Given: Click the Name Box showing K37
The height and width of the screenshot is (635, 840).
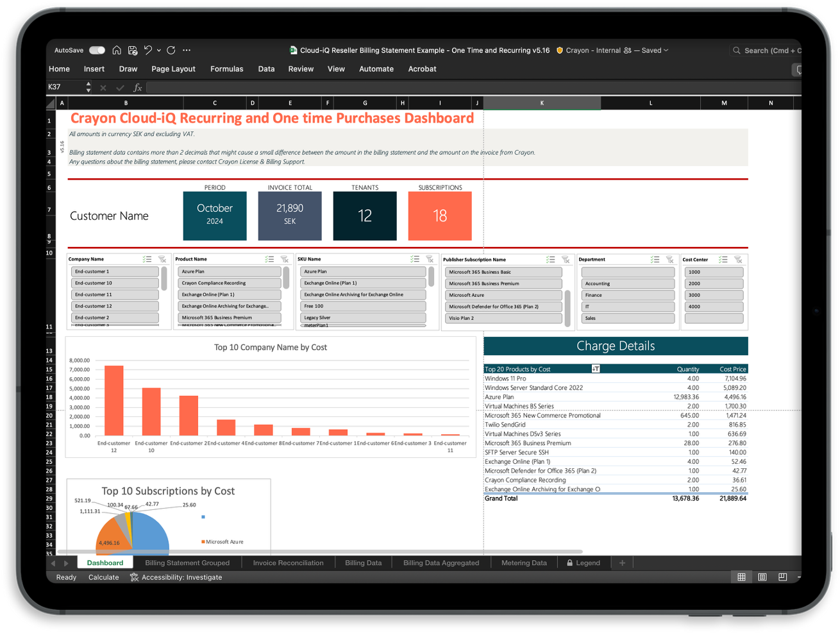Looking at the screenshot, I should click(64, 87).
